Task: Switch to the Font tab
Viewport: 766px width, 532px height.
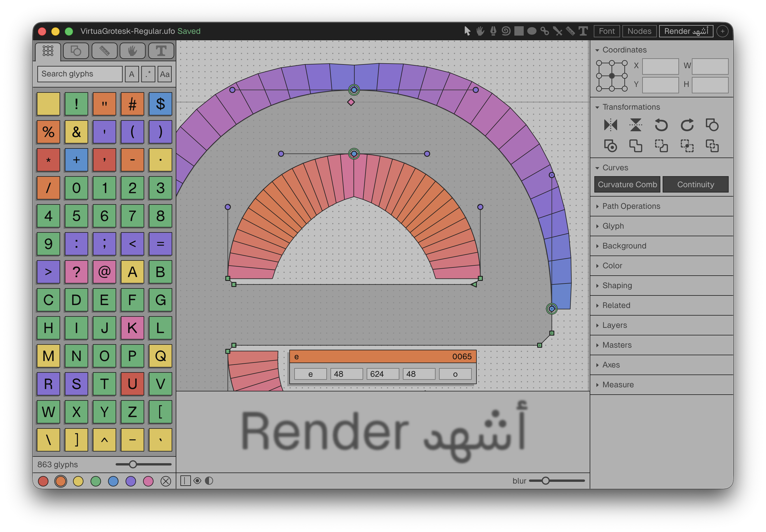Action: [607, 31]
